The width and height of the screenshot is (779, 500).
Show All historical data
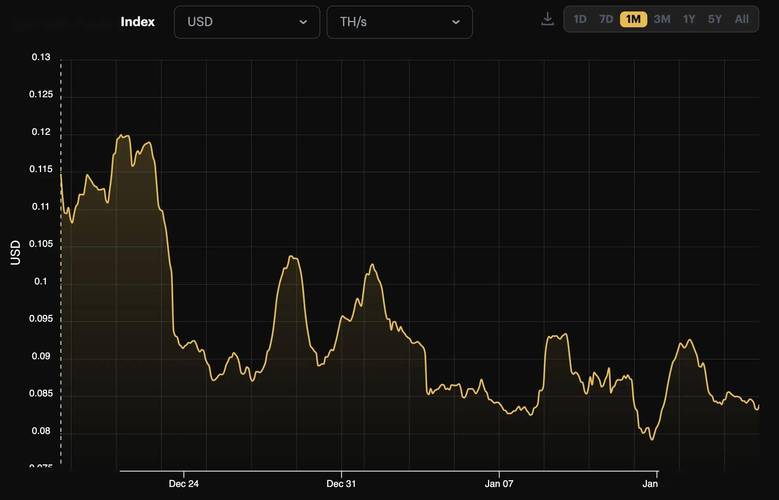742,19
